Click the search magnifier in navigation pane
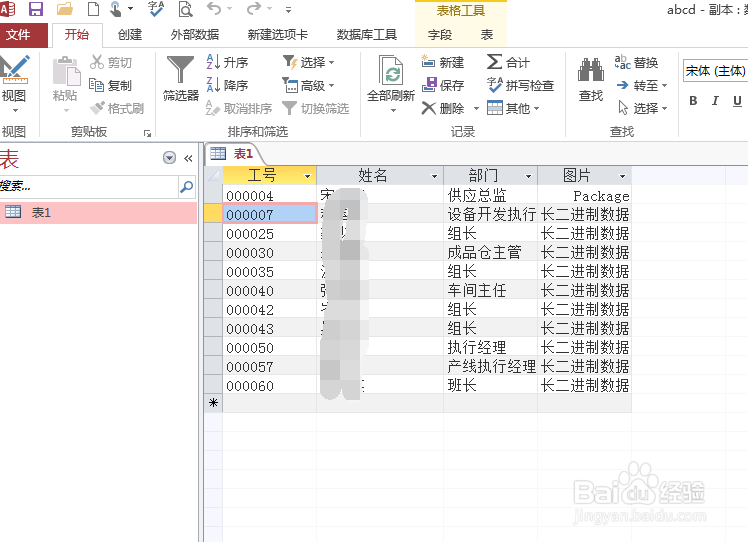The height and width of the screenshot is (542, 748). pyautogui.click(x=187, y=187)
